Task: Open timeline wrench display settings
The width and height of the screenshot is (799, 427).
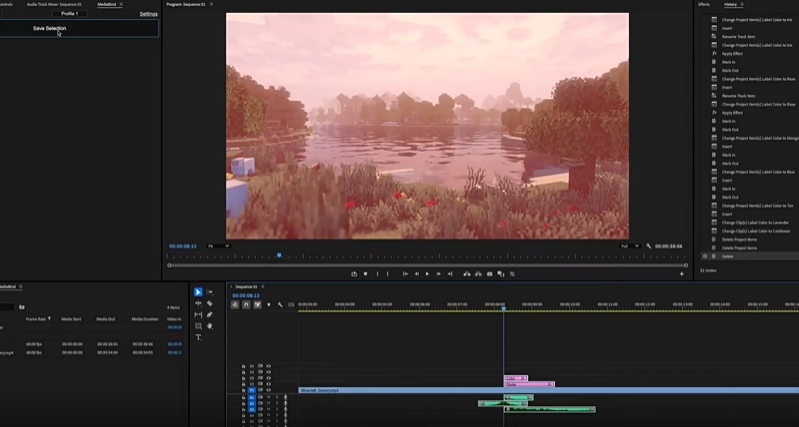Action: [280, 304]
